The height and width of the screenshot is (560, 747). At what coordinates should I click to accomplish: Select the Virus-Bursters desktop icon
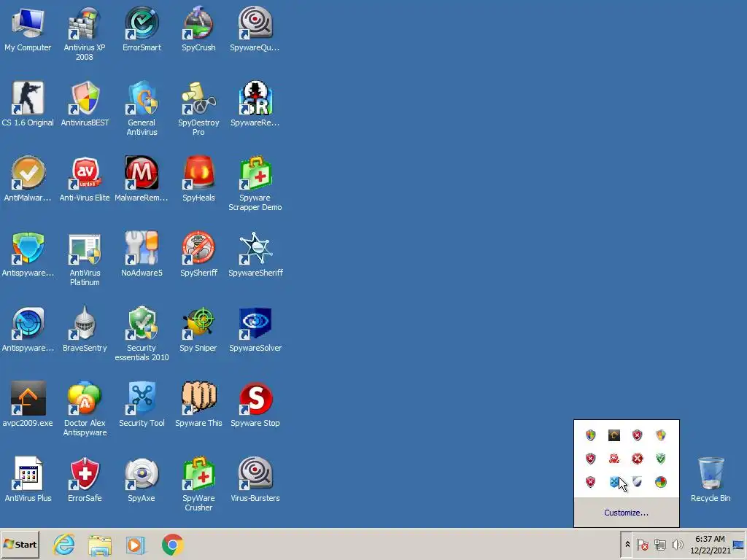pos(255,480)
